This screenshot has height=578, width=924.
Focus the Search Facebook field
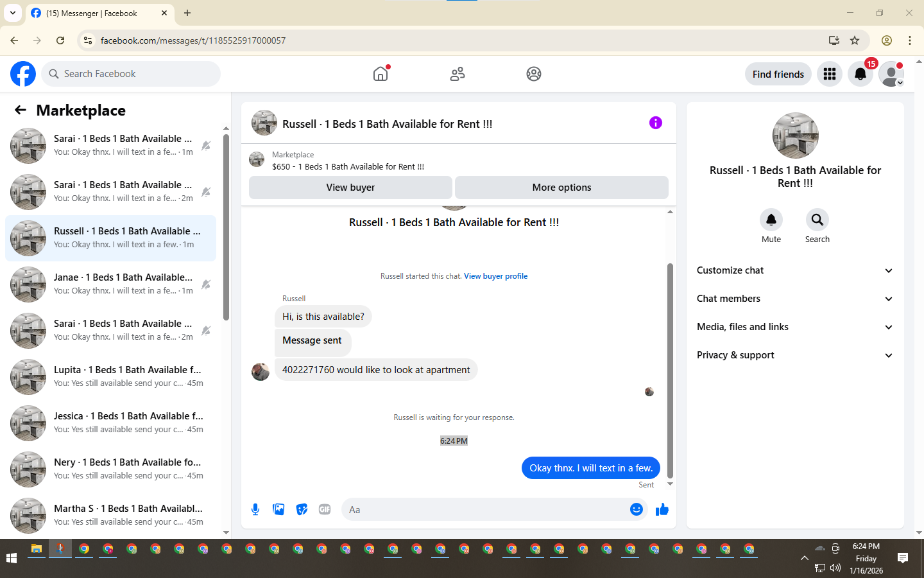tap(131, 74)
